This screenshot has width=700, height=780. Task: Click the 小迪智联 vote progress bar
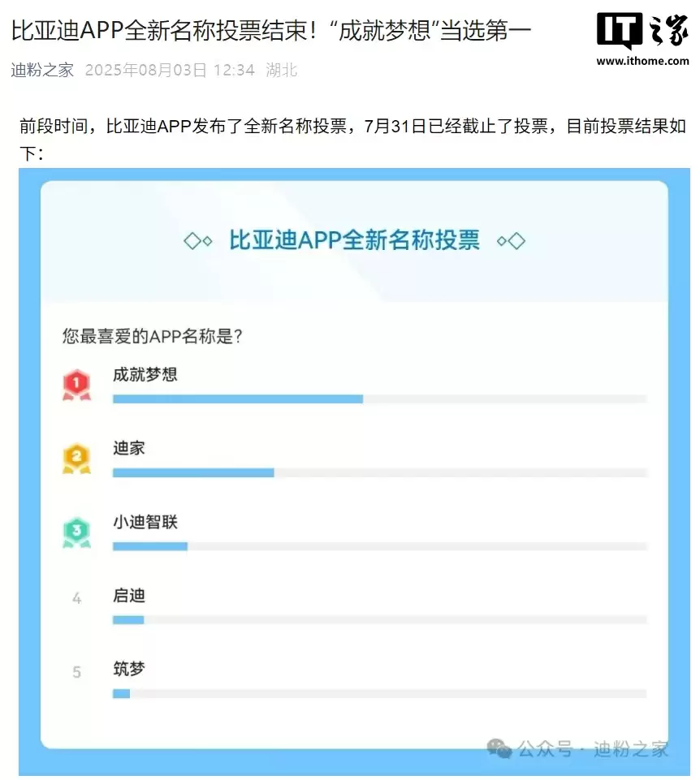click(x=379, y=546)
